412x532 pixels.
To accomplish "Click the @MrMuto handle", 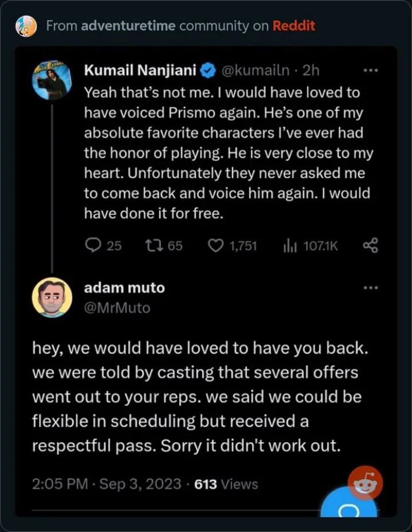I will pos(117,308).
